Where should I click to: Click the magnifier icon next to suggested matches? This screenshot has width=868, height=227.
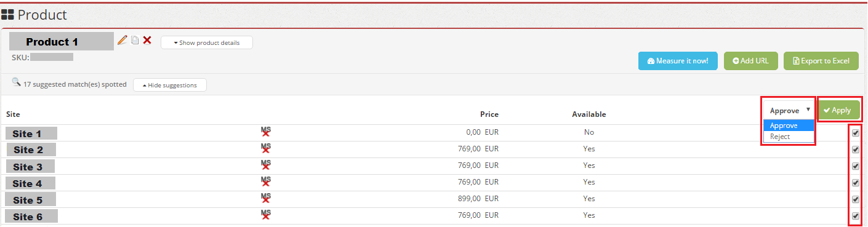coord(16,82)
